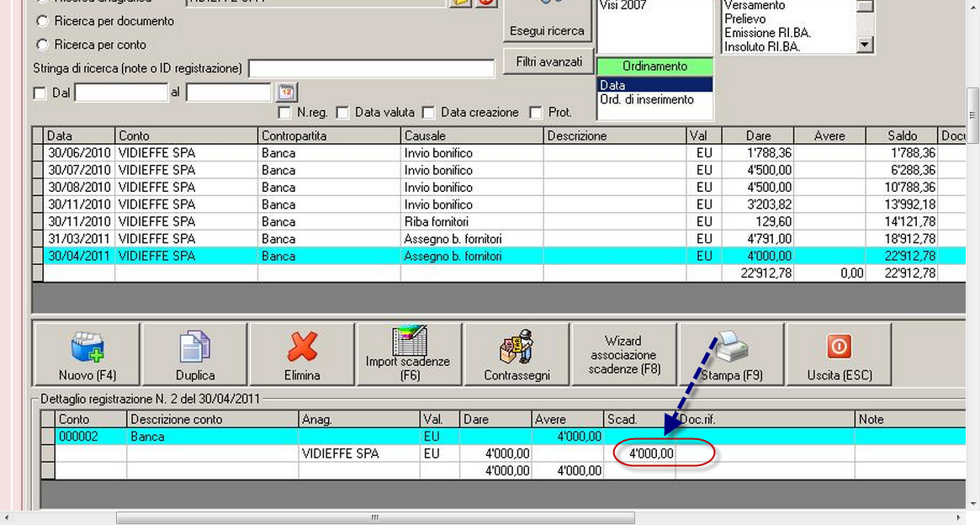The height and width of the screenshot is (525, 980).
Task: Click the Data column header
Action: coord(79,135)
